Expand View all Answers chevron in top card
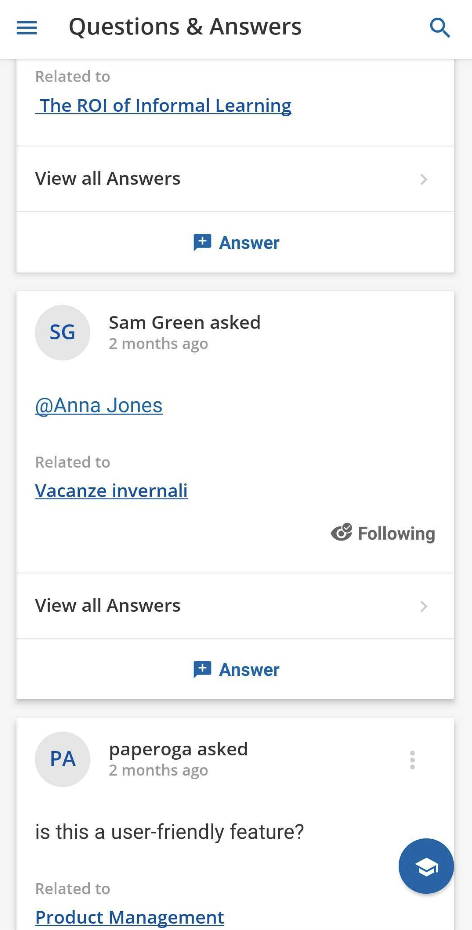 [x=423, y=179]
